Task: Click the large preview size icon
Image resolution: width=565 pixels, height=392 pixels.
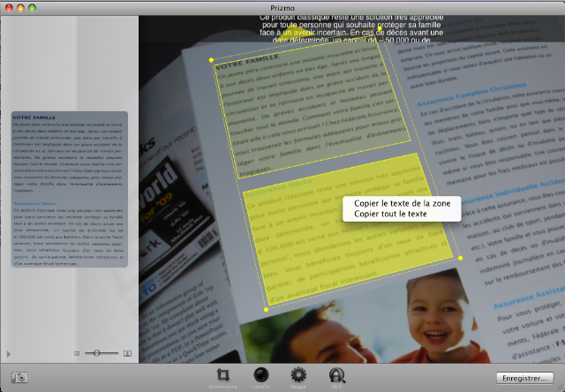Action: tap(127, 353)
